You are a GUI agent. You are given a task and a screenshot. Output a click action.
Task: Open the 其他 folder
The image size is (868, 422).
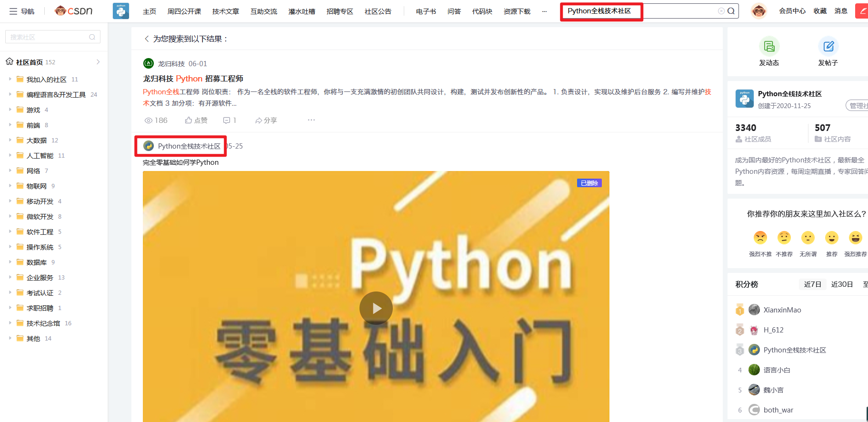[33, 338]
